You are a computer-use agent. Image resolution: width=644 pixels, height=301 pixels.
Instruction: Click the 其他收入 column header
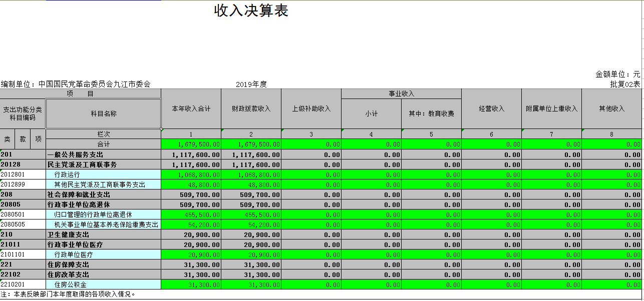point(611,109)
